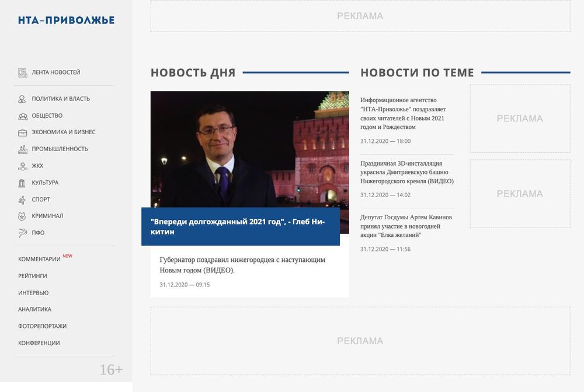The width and height of the screenshot is (584, 392).
Task: Open Комментарии link marked NEW
Action: [x=39, y=259]
